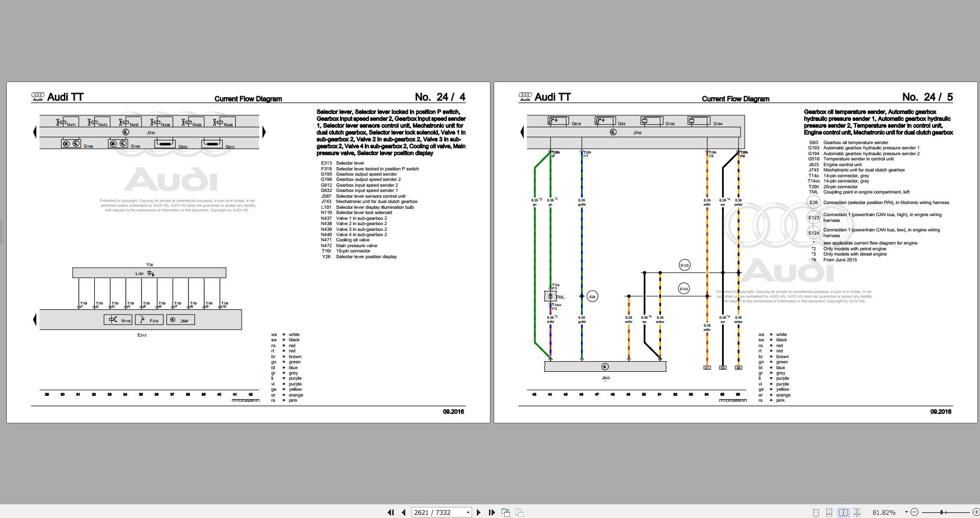Go to the previous page
The image size is (980, 518).
click(x=404, y=512)
